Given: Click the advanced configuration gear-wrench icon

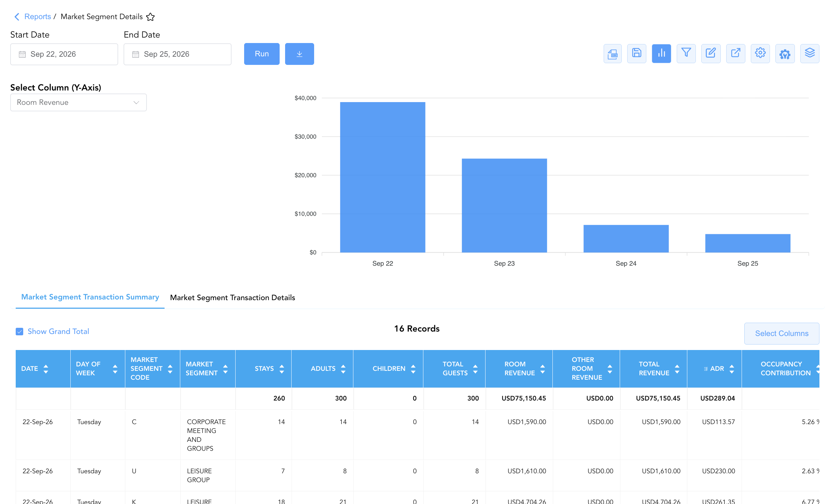Looking at the screenshot, I should pos(785,54).
